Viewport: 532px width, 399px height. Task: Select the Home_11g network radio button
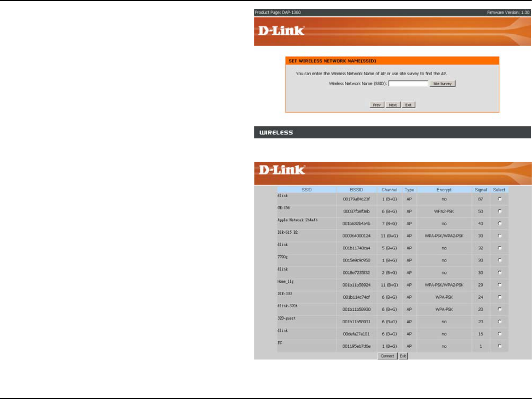[500, 285]
